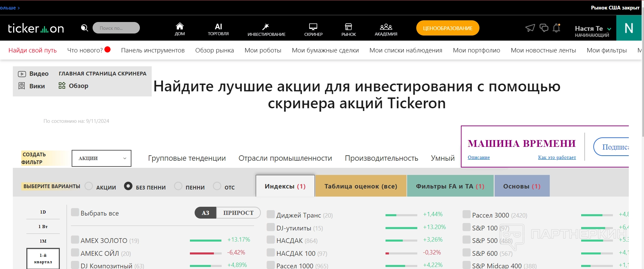Click the ЦЕНООБРАЗОВАНИЕ orange button

(448, 28)
